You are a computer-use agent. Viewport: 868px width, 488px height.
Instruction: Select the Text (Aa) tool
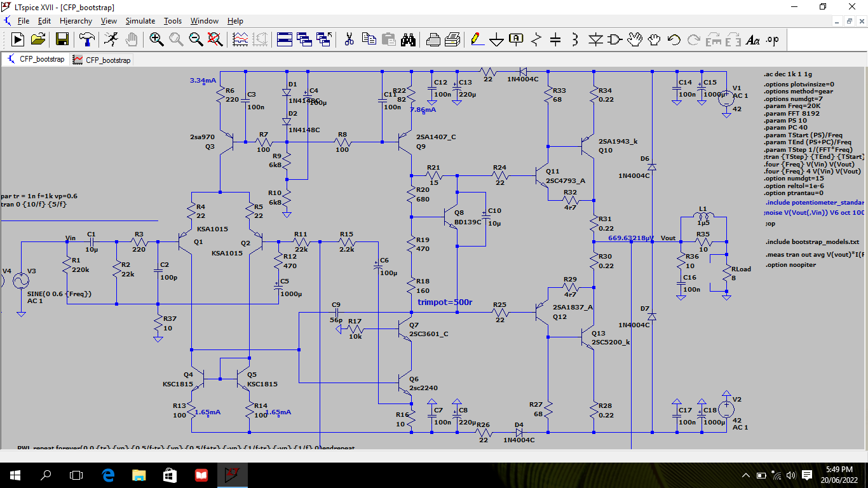pos(753,39)
